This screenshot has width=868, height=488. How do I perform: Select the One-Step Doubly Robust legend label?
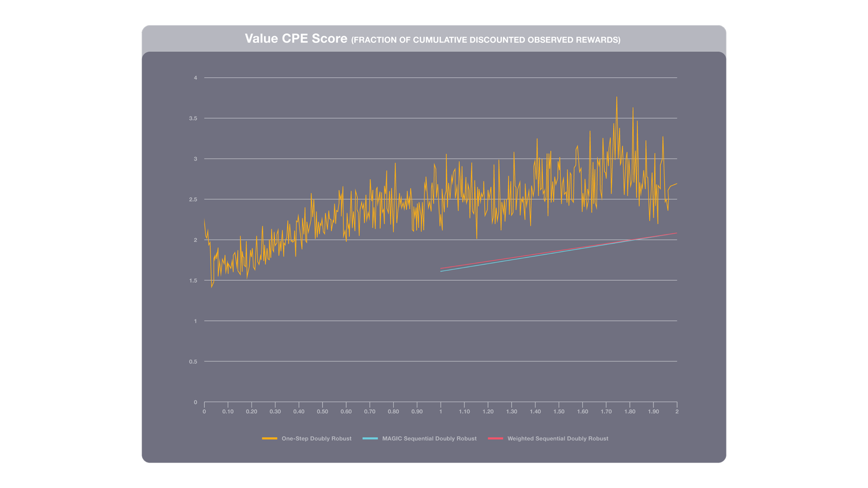[316, 438]
